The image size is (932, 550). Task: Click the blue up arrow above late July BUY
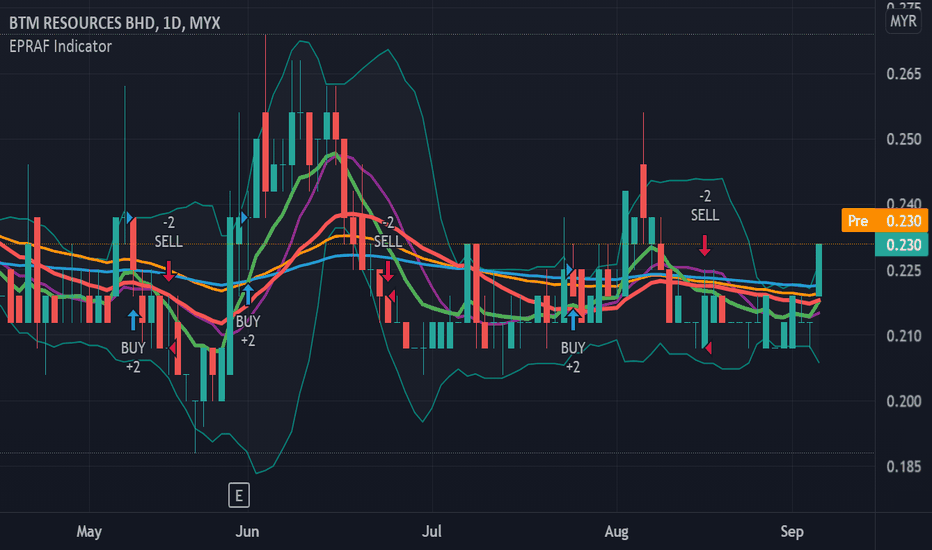[x=573, y=320]
